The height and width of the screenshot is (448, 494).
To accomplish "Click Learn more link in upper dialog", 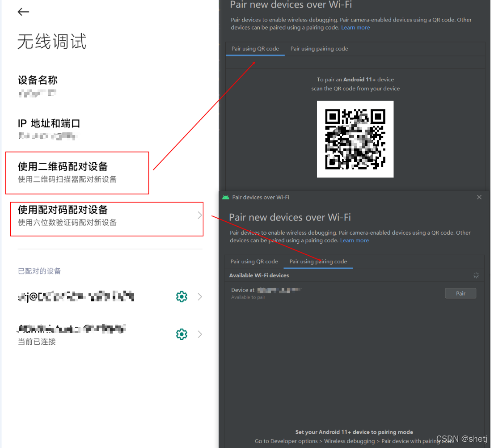I will pyautogui.click(x=355, y=27).
